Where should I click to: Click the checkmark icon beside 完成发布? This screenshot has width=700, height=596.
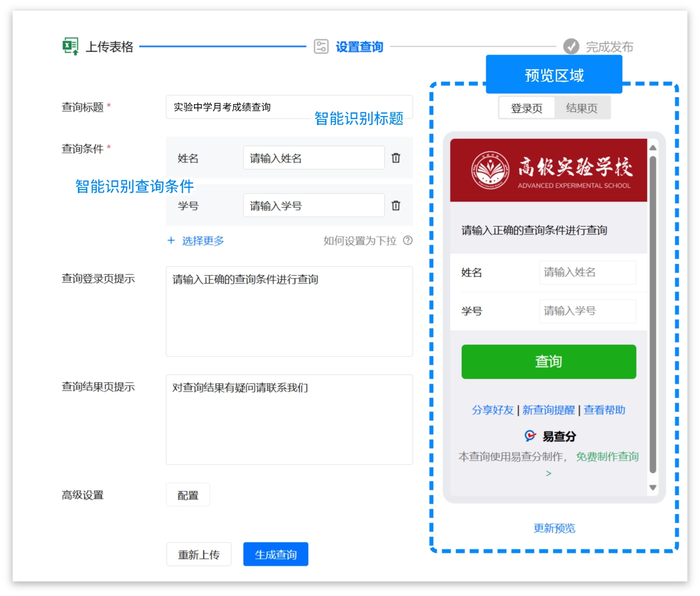pos(572,46)
